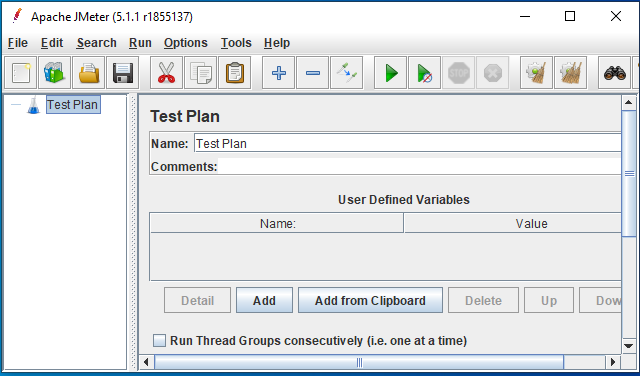640x376 pixels.
Task: Click the binoculars Search icon
Action: pyautogui.click(x=615, y=73)
